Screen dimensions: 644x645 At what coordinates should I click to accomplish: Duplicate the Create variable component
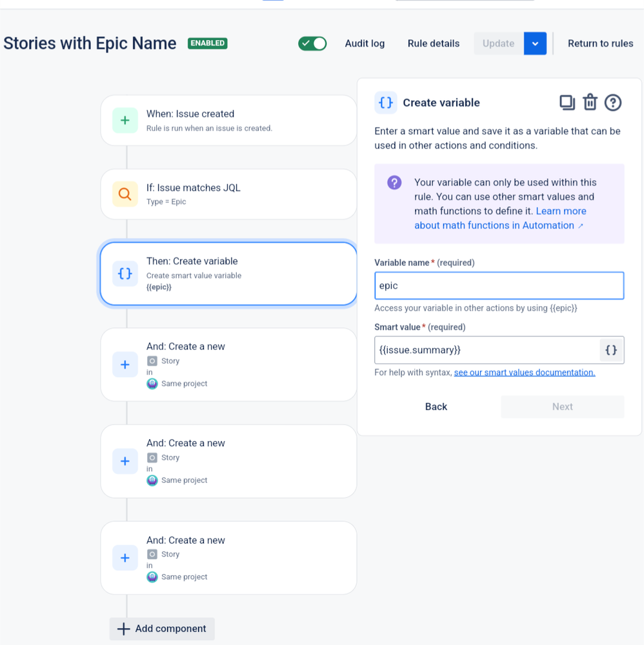[567, 103]
